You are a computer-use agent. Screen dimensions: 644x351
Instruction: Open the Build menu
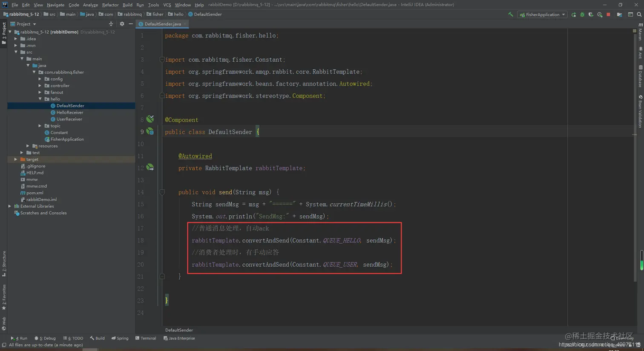pos(127,5)
